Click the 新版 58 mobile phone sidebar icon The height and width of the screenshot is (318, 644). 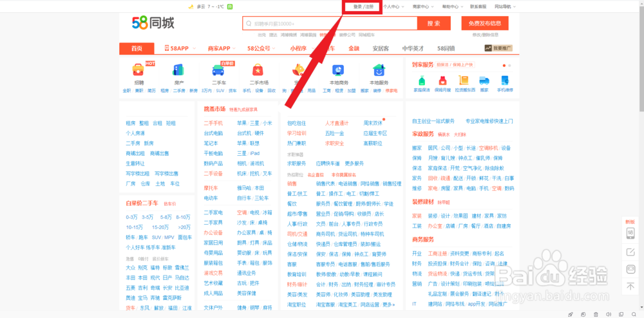tap(630, 234)
